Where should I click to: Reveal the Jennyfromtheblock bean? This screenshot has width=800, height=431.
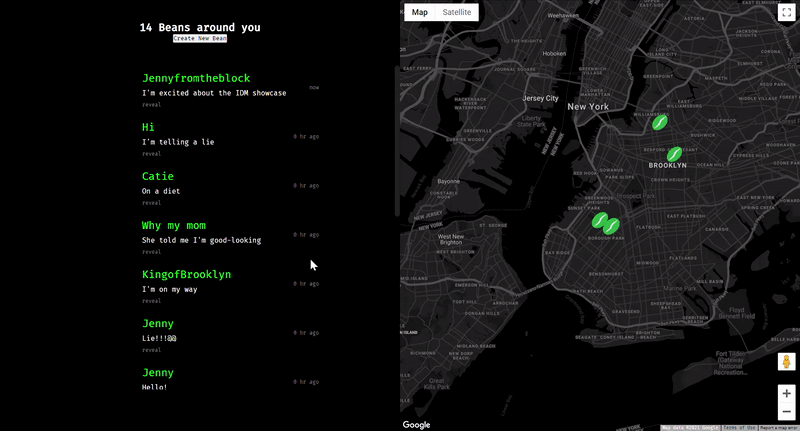(152, 104)
